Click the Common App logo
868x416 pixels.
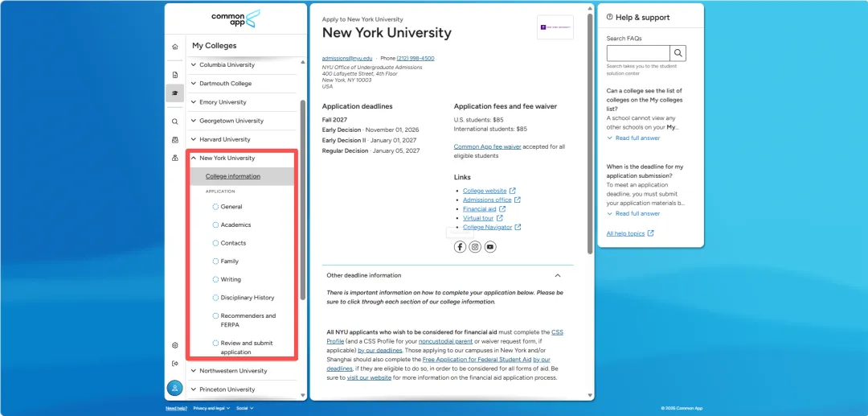235,19
